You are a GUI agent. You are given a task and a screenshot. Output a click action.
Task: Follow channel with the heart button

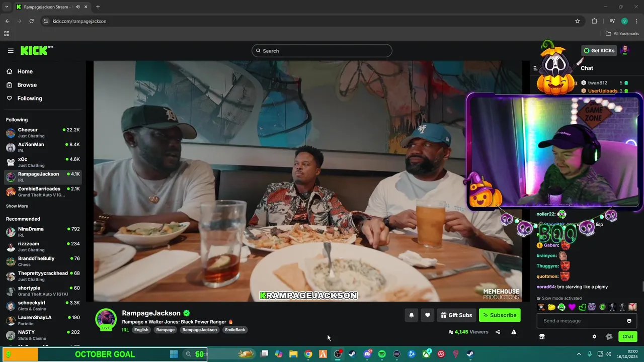427,315
